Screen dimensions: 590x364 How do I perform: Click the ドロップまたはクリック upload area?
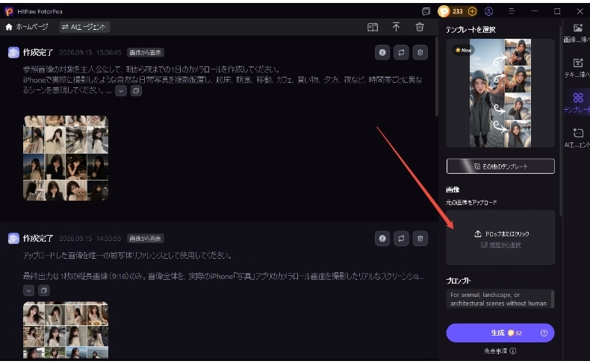pyautogui.click(x=500, y=237)
